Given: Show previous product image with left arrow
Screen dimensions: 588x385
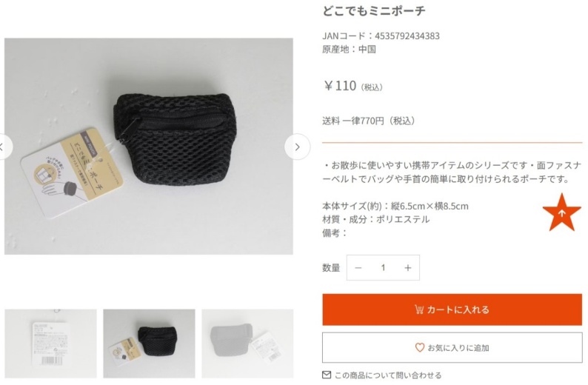Looking at the screenshot, I should 4,147.
